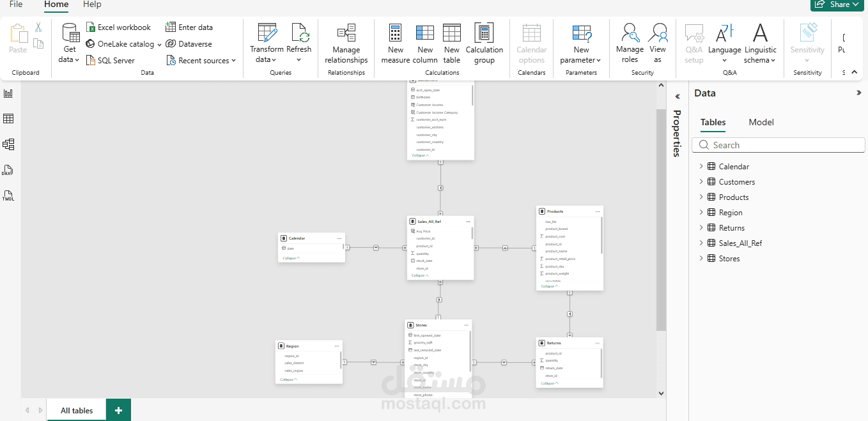
Task: Click the Search box in Data pane
Action: click(778, 145)
